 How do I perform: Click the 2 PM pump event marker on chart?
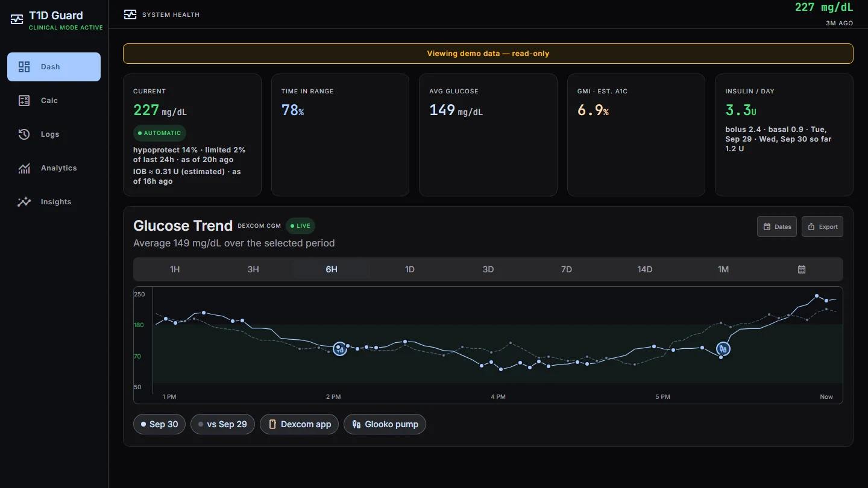click(x=340, y=349)
